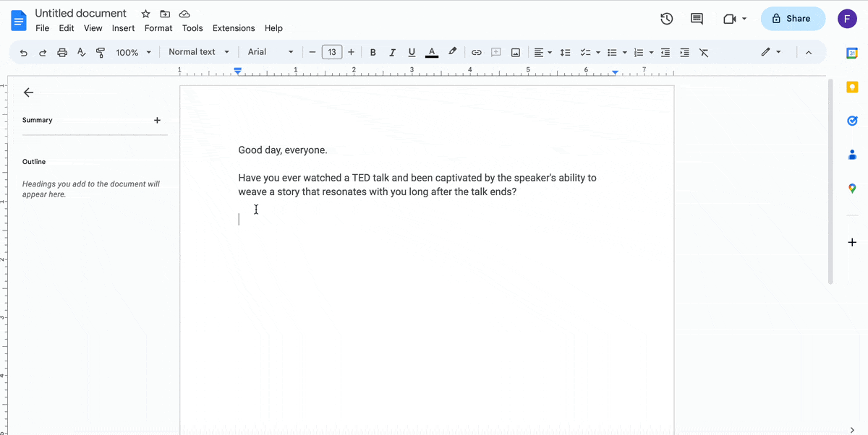Image resolution: width=868 pixels, height=435 pixels.
Task: Select the paint format tool
Action: (x=101, y=52)
